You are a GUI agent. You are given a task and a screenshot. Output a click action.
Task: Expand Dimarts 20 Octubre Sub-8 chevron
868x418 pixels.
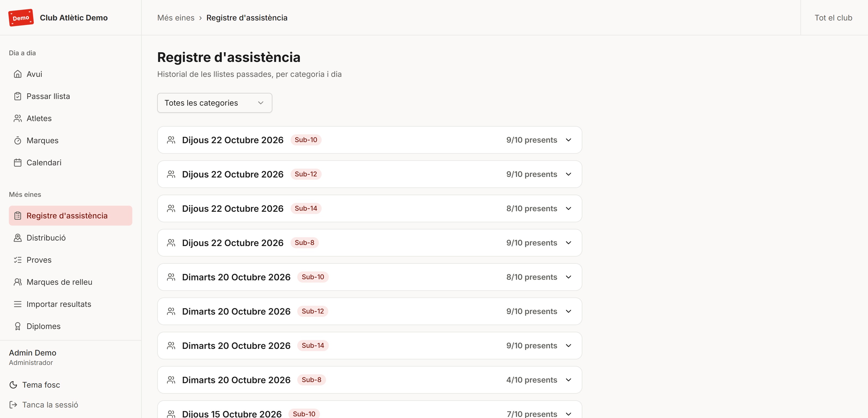(x=569, y=380)
